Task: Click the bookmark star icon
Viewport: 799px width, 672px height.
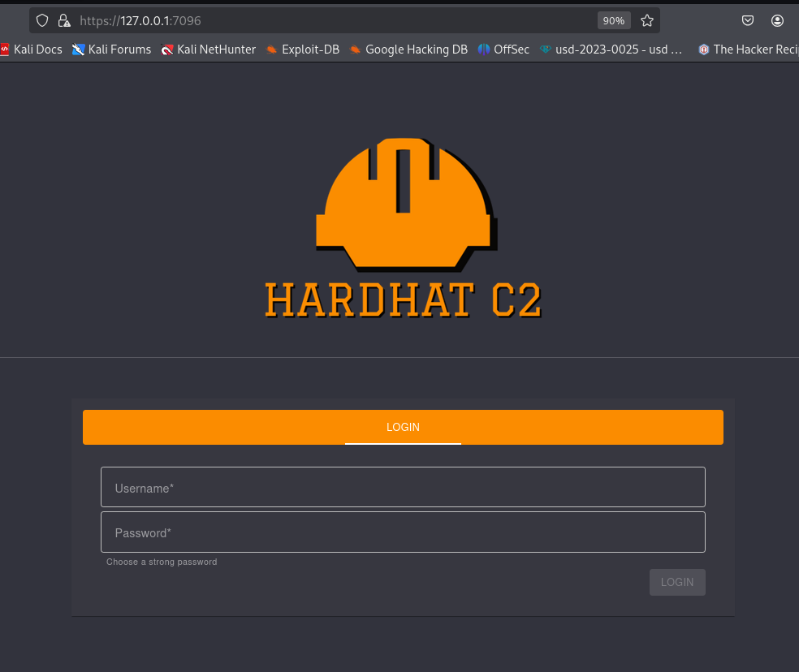Action: (x=647, y=20)
